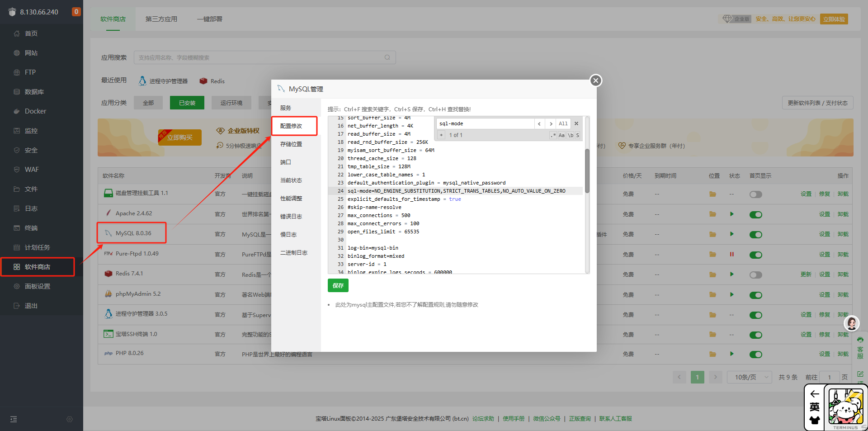Click the red pause status icon for Pure-Ftpd

(731, 254)
